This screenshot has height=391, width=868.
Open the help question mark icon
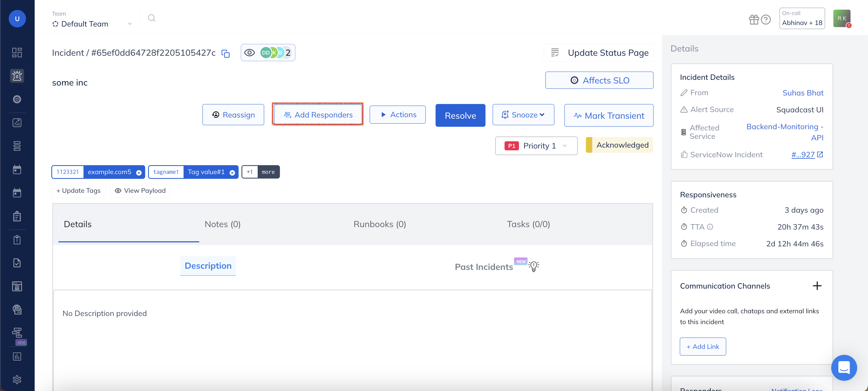pos(766,20)
